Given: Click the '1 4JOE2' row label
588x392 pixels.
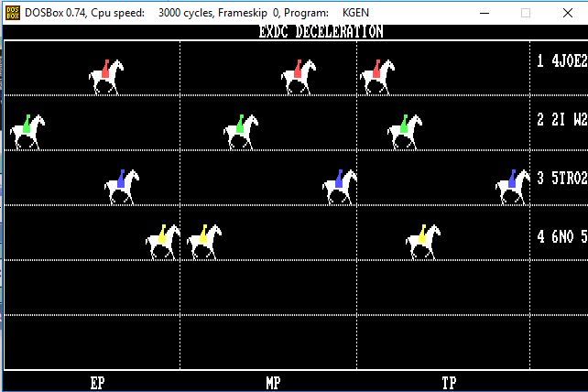Looking at the screenshot, I should point(562,60).
